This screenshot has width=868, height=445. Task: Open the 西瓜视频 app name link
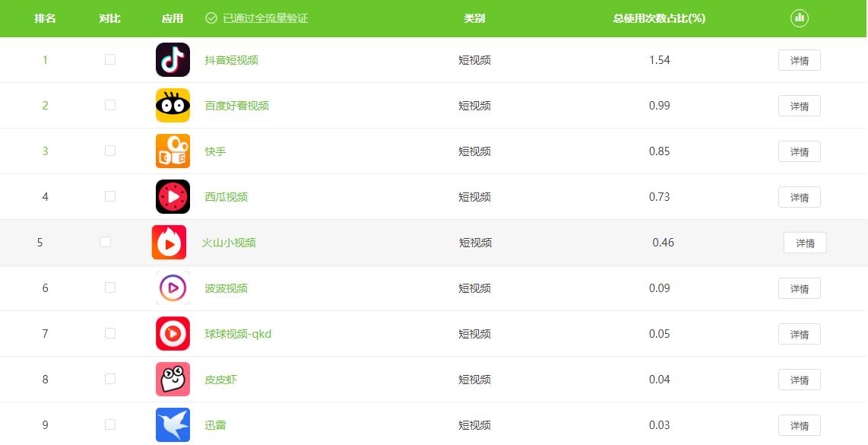pyautogui.click(x=226, y=197)
